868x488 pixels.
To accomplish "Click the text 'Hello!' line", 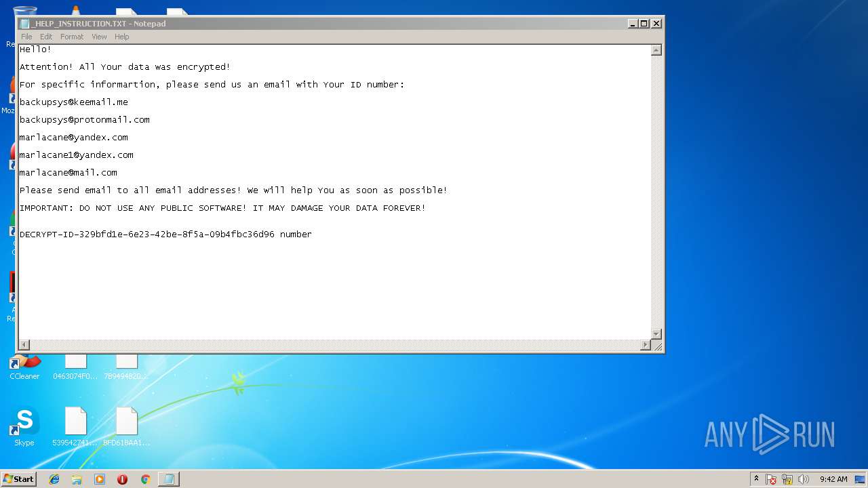I will pos(35,49).
